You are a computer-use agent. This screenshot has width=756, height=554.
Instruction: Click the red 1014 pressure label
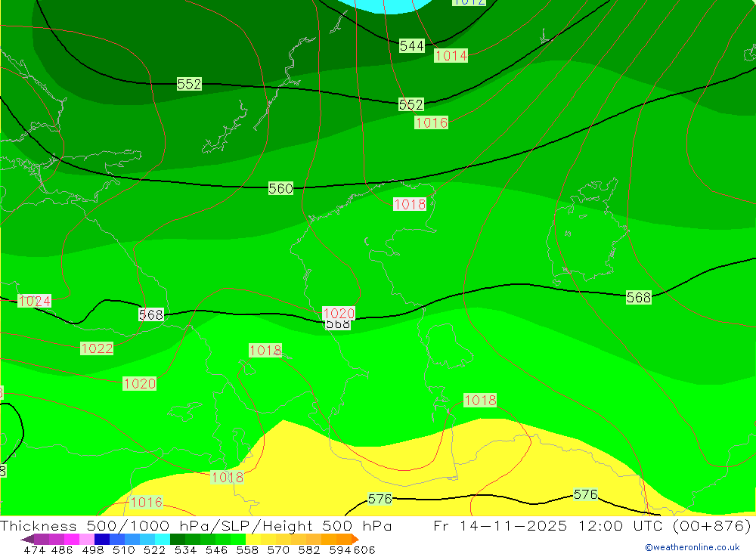pos(451,55)
